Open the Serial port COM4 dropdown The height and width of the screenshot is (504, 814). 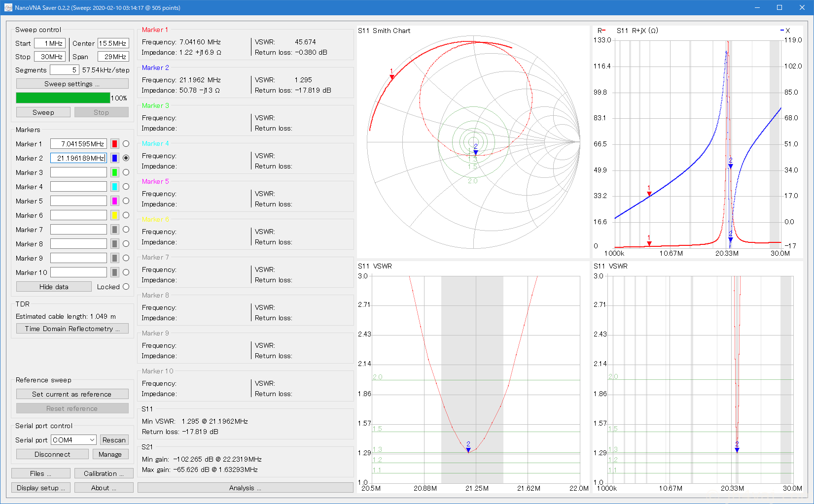tap(74, 440)
